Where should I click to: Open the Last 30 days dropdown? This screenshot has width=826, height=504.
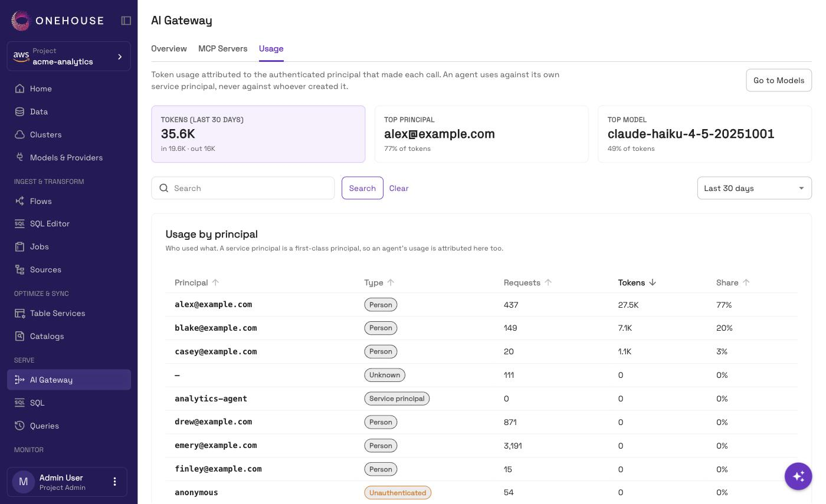755,188
